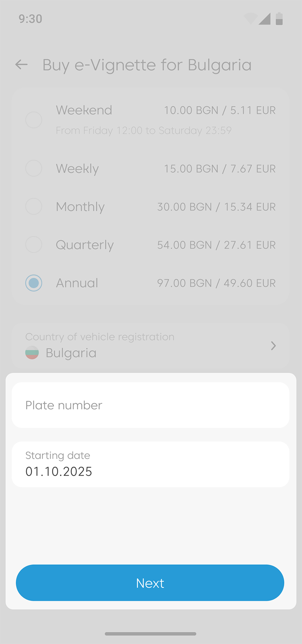Open the Country of vehicle registration selector
The width and height of the screenshot is (302, 644).
150,345
